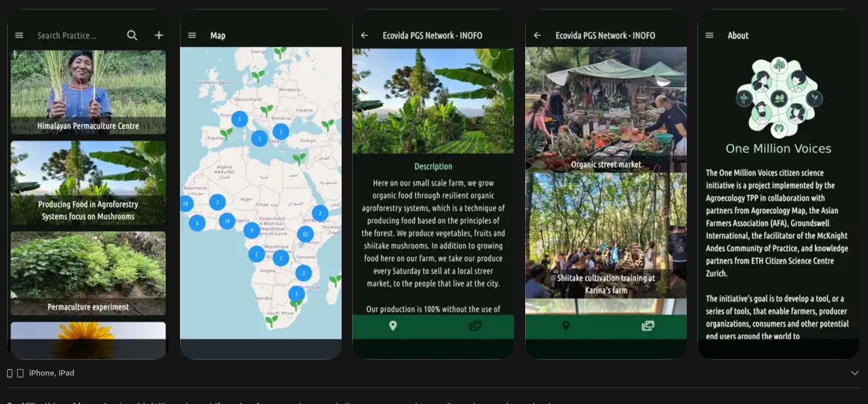This screenshot has width=868, height=404.
Task: Tap the plus icon to add practice
Action: (x=159, y=36)
